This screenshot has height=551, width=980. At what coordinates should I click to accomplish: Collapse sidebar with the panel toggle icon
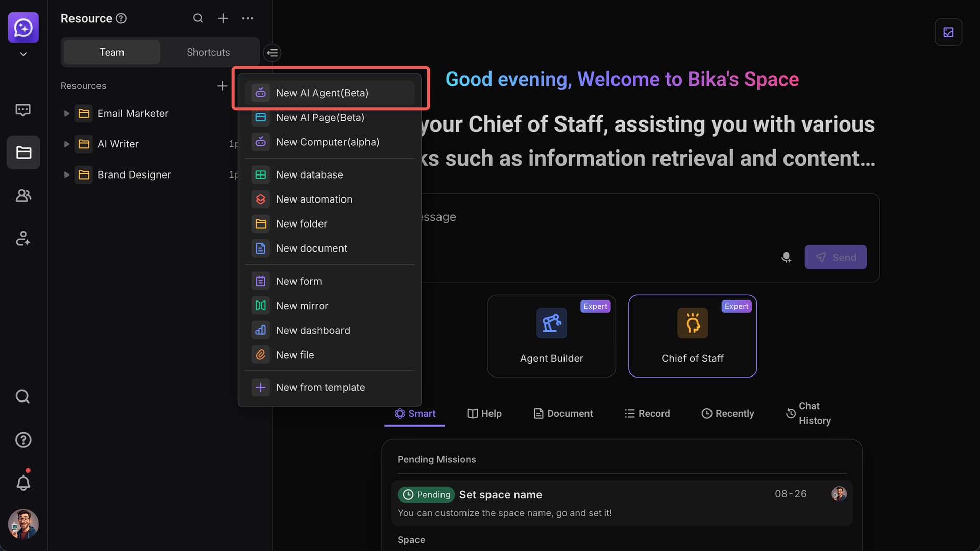272,53
